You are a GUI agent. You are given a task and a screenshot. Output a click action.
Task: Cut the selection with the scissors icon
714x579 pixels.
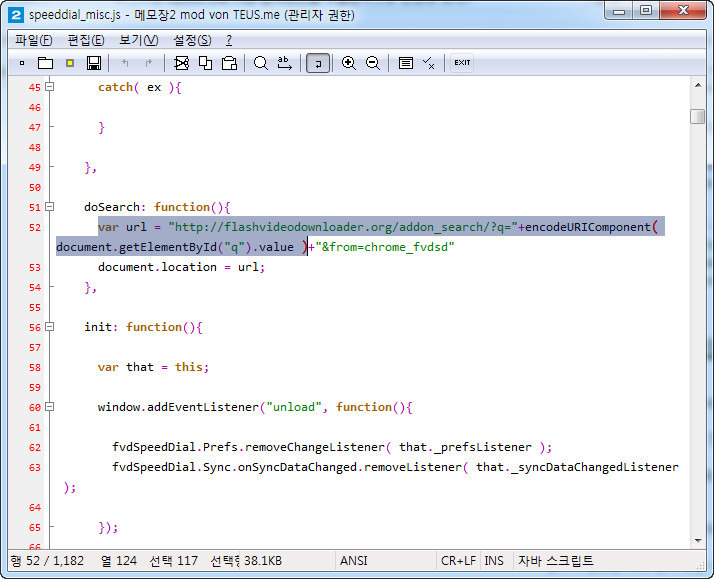point(181,63)
